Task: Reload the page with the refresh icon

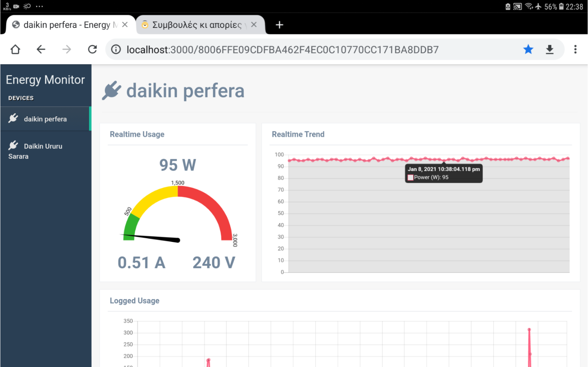Action: click(92, 49)
